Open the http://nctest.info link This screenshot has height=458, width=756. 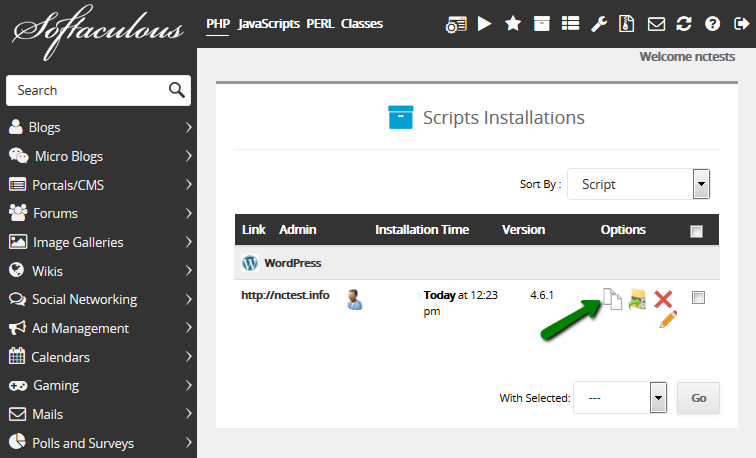coord(285,295)
